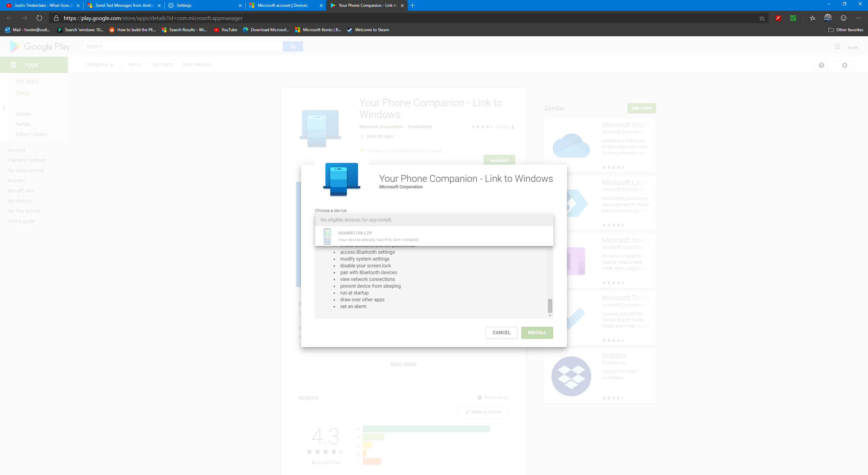Screen dimensions: 868x475
Task: Close the Microsoft account Devices tab
Action: coord(321,5)
